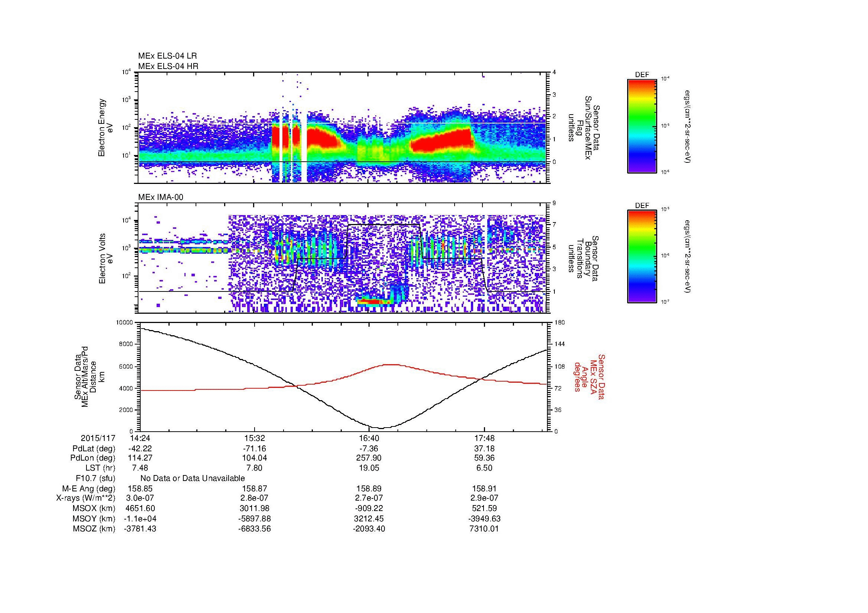The width and height of the screenshot is (868, 613).
Task: Click 'No Data or Data Unavailable' text
Action: click(193, 478)
